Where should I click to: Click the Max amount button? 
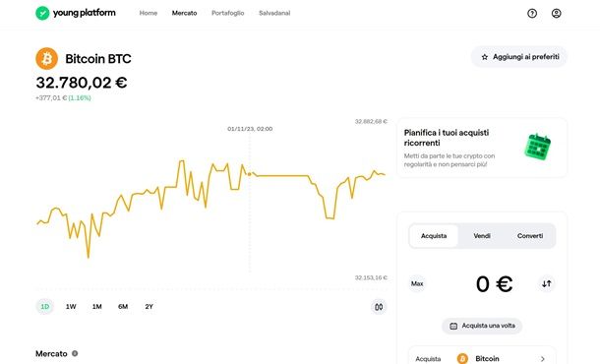(417, 283)
